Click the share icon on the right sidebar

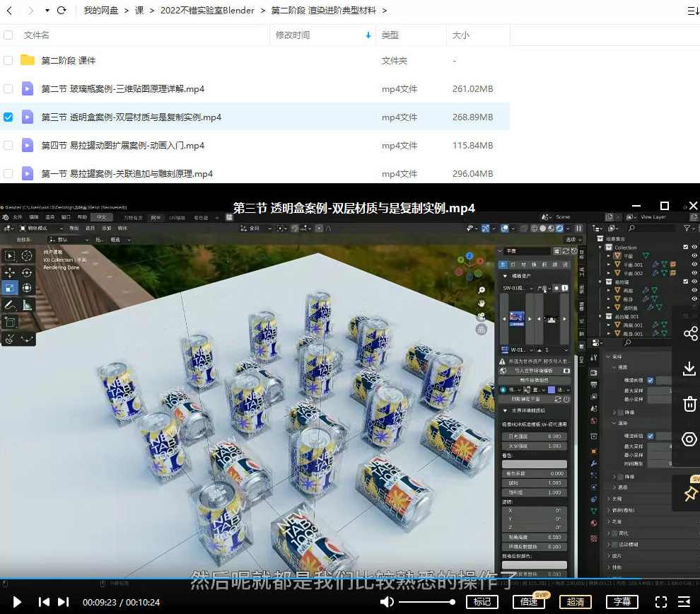click(689, 333)
